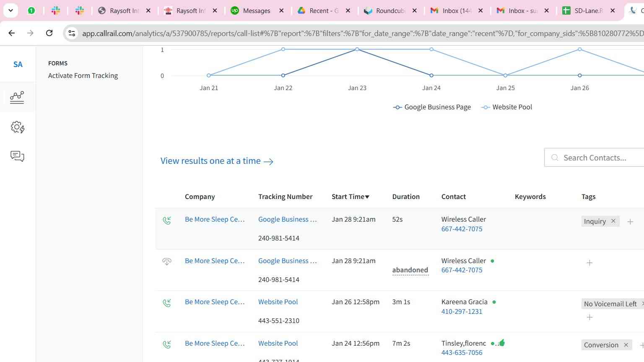
Task: Add a tag to the abandoned call row
Action: [x=589, y=263]
